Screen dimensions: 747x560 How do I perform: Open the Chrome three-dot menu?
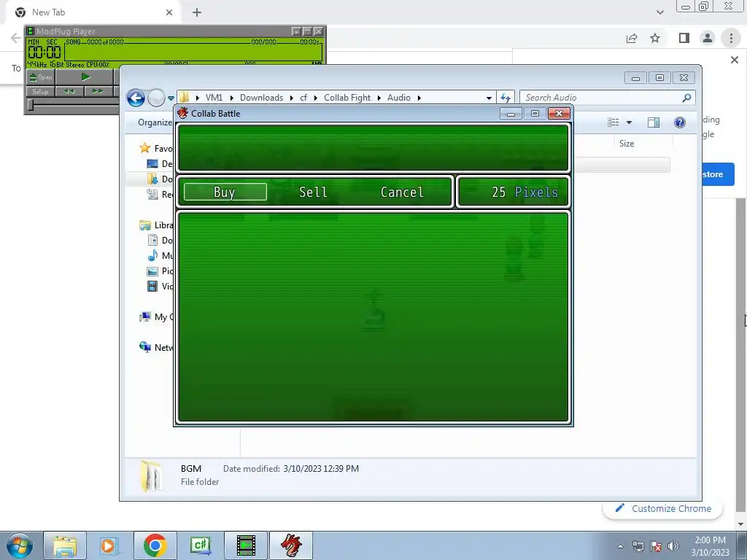(731, 38)
